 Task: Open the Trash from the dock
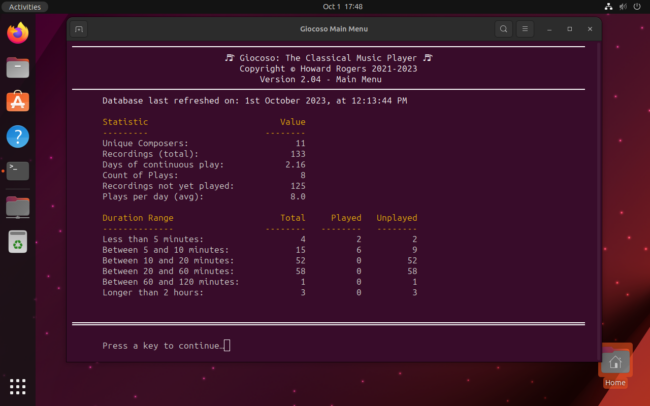17,241
